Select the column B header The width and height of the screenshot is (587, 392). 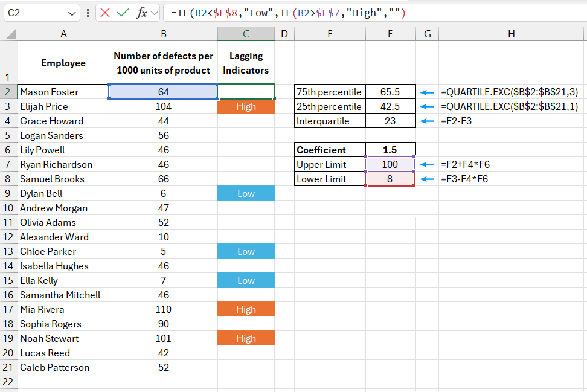(163, 34)
